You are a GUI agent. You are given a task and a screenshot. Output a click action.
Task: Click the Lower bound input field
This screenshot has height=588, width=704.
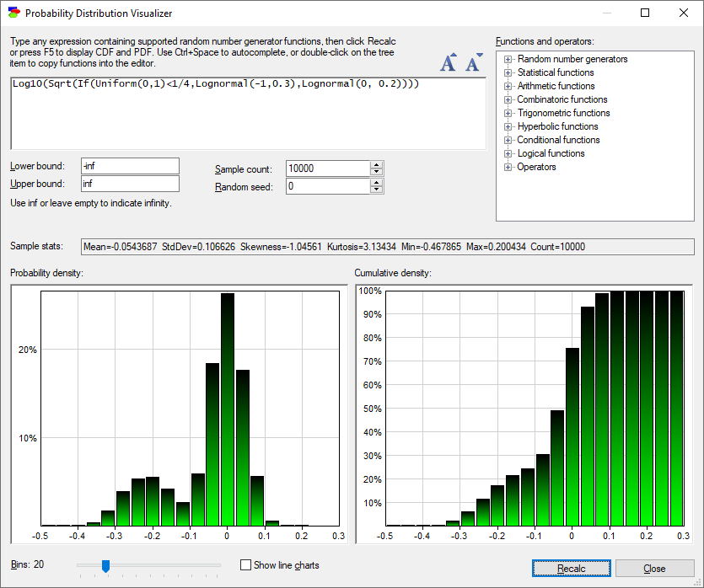coord(130,166)
